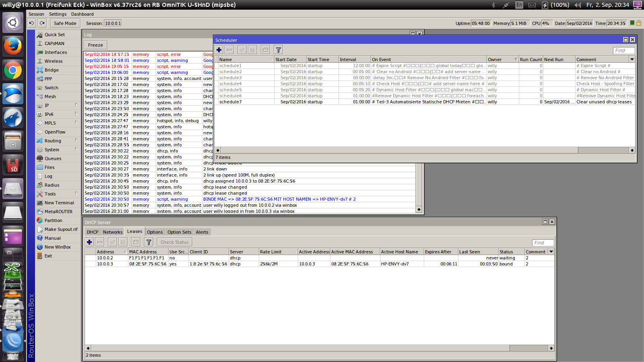Open the filter funnel in DHCP Server toolbar
644x362 pixels.
coord(149,242)
